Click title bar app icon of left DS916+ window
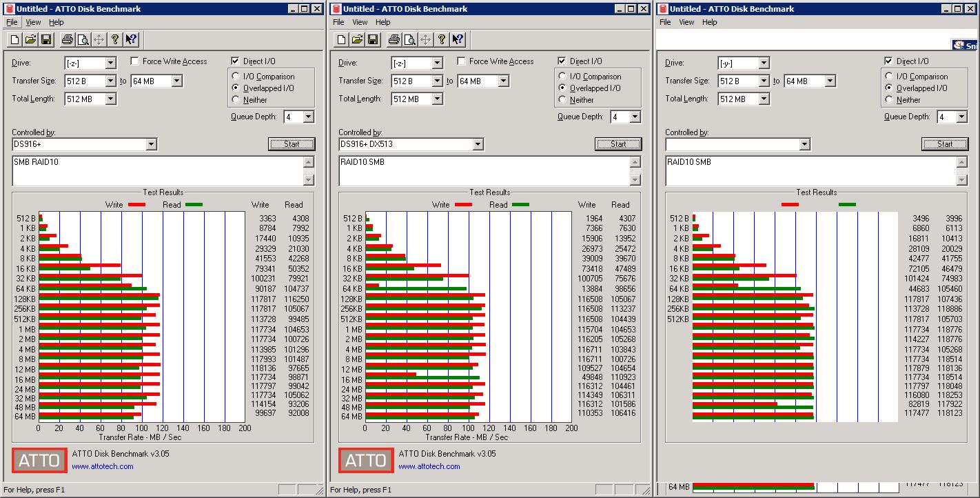This screenshot has width=980, height=498. (9, 9)
